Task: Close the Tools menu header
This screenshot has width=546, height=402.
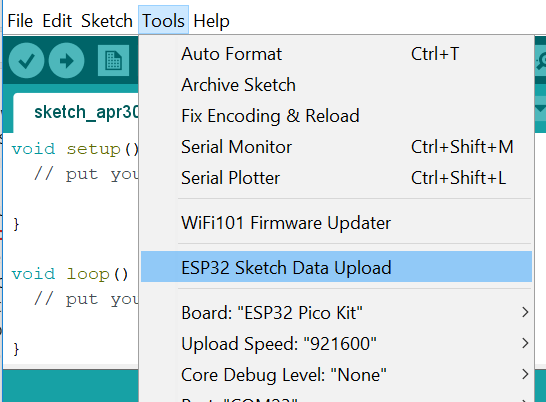Action: 163,20
